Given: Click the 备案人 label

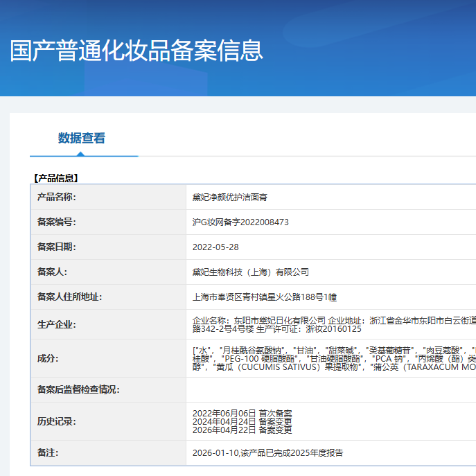Looking at the screenshot, I should coord(52,272).
